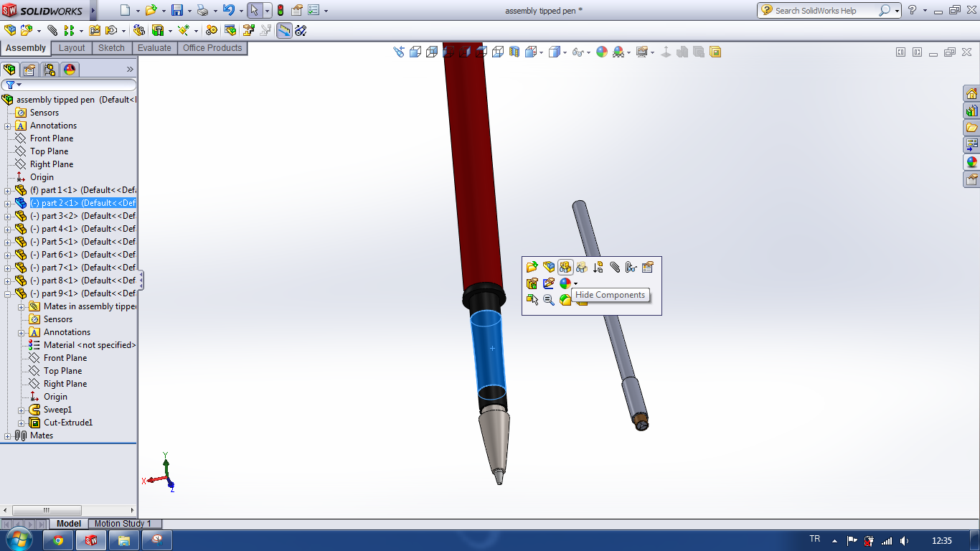Select Part 6<1> in the feature tree
980x551 pixels.
(75, 255)
